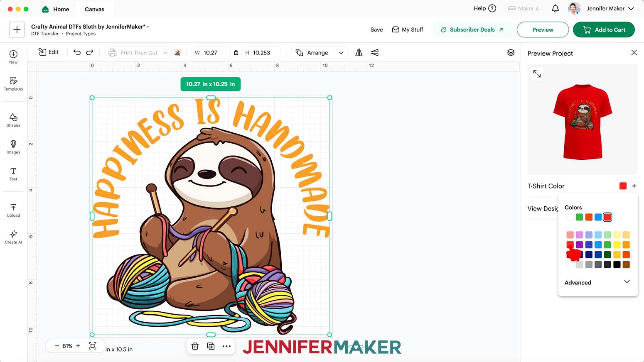Click the Help question mark icon

point(492,8)
